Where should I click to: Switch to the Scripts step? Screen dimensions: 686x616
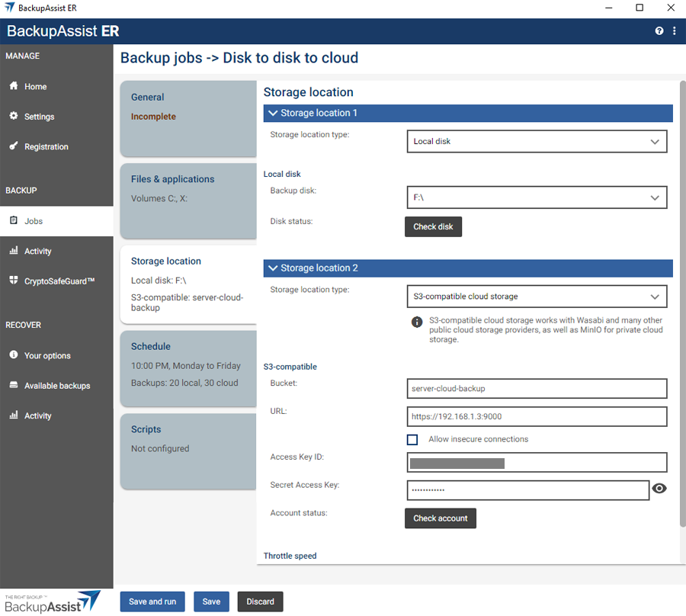point(188,451)
